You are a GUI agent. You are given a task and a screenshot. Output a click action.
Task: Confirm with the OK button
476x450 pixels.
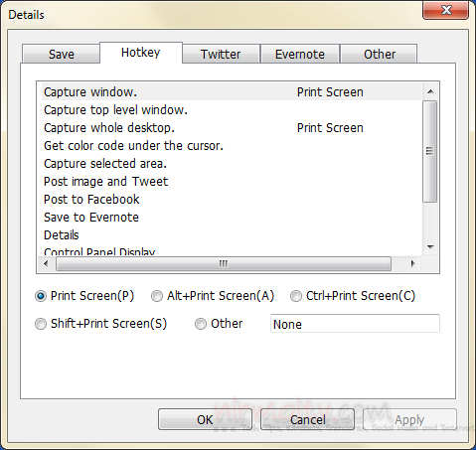click(x=205, y=419)
